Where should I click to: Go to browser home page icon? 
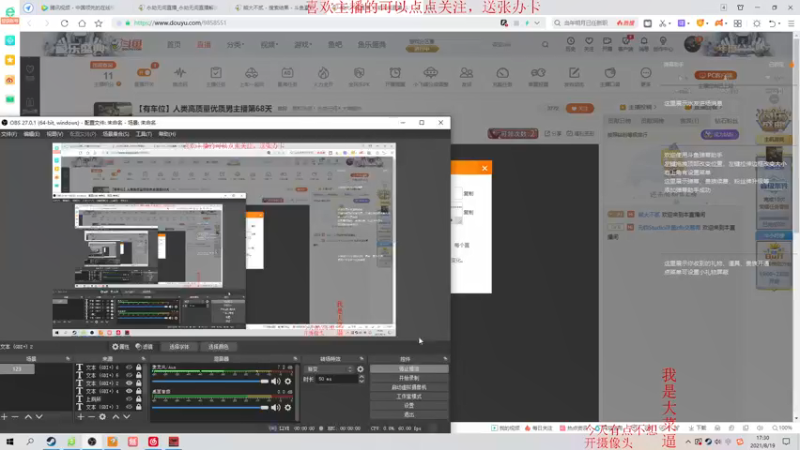click(82, 23)
